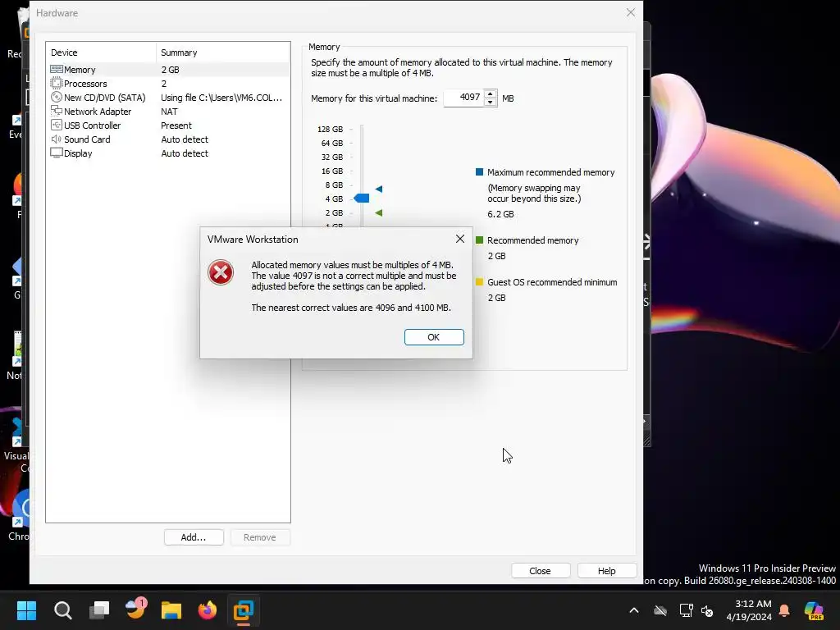
Task: Select the Sound Card device
Action: pos(168,139)
